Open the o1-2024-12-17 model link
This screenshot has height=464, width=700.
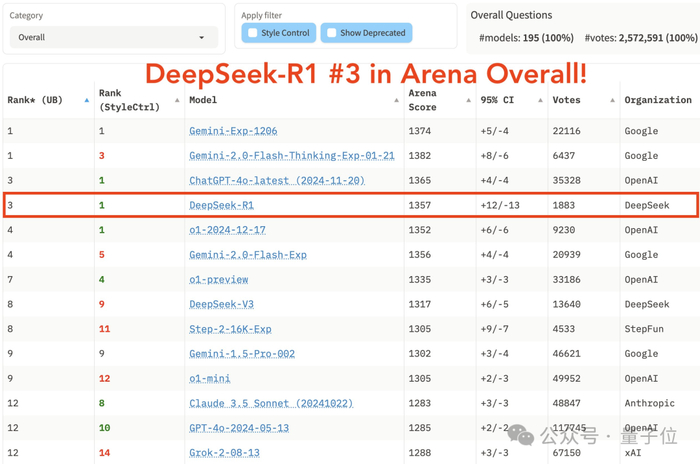[x=227, y=230]
